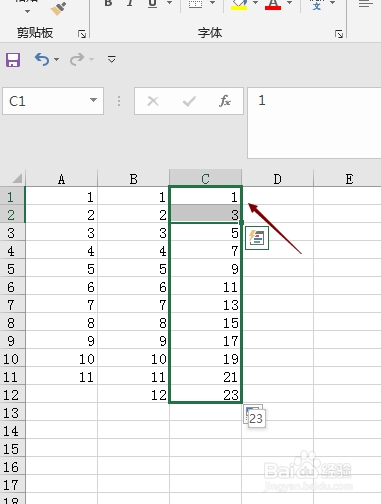The image size is (381, 504).
Task: Cancel formula entry with X button
Action: point(153,101)
